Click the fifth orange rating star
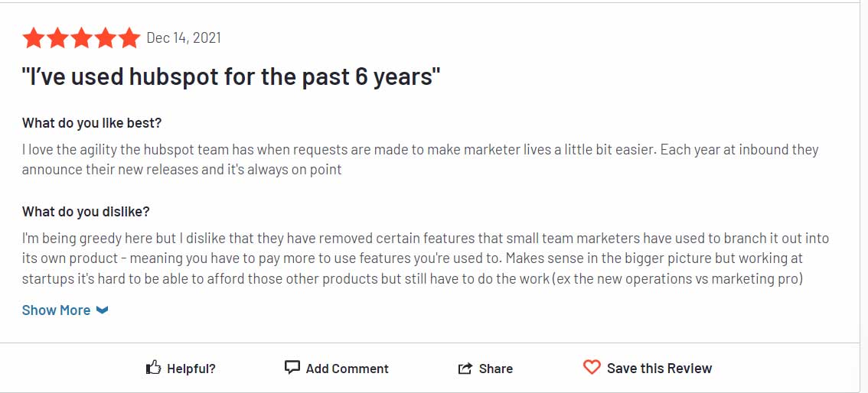 [x=129, y=38]
